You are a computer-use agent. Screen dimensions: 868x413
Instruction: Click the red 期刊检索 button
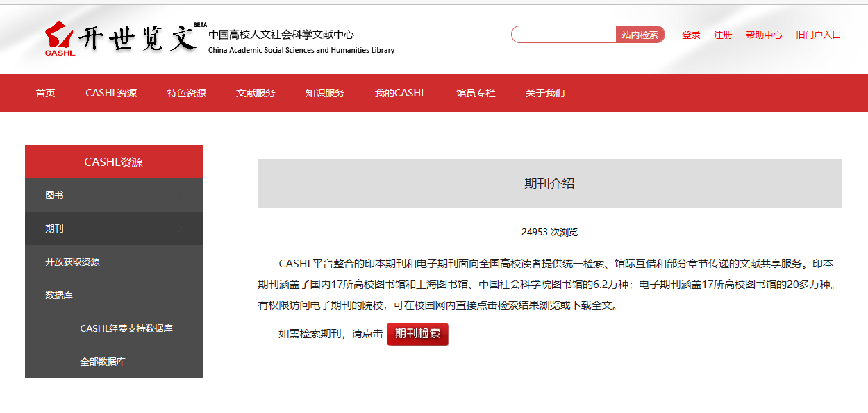click(x=417, y=334)
